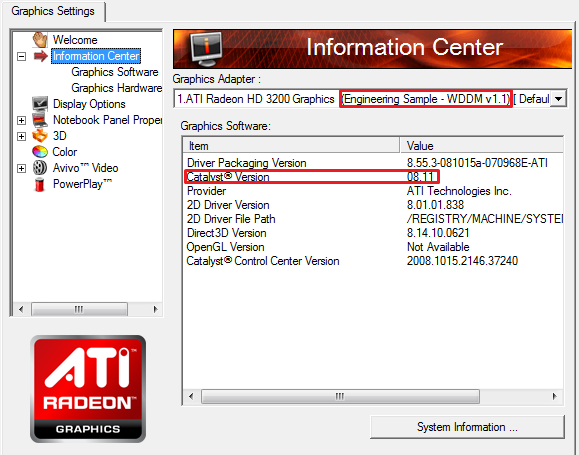Select the Graphics Settings tab

(53, 11)
